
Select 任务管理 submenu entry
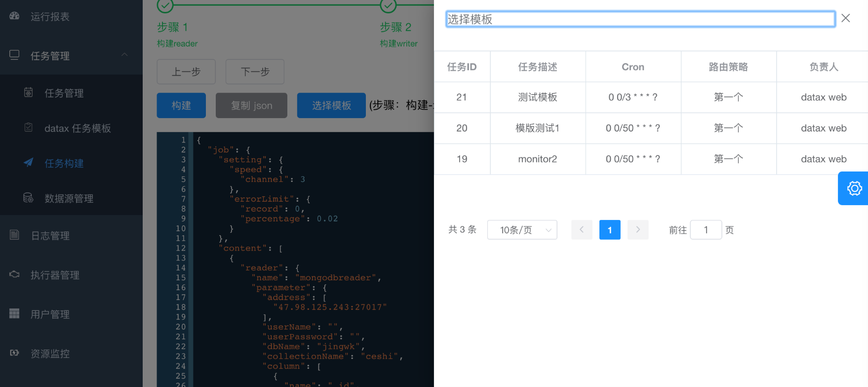point(64,93)
